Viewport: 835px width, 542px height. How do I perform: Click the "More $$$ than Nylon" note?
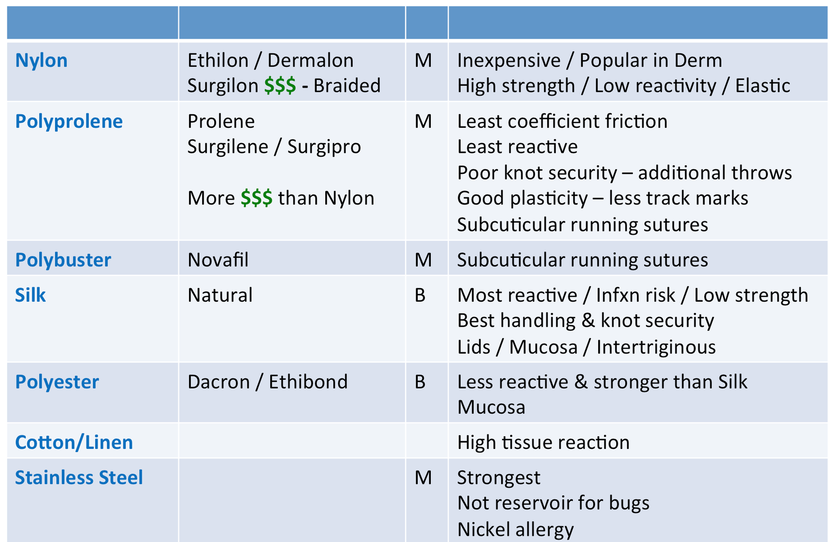coord(281,198)
